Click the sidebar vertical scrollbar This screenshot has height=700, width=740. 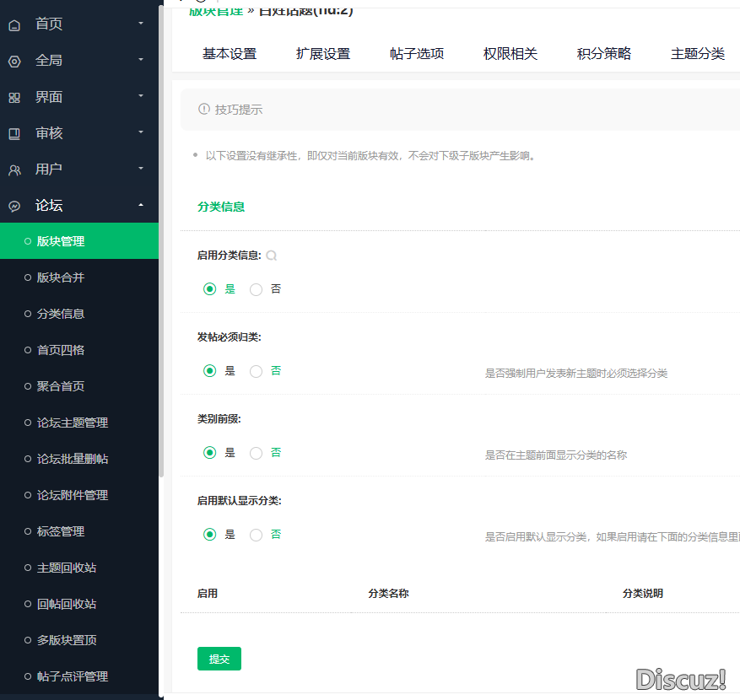coord(161,240)
